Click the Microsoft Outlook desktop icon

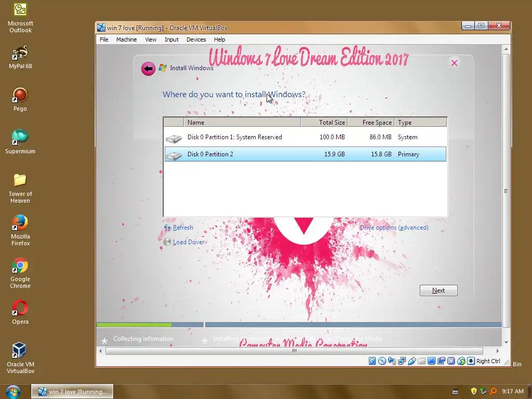coord(20,18)
